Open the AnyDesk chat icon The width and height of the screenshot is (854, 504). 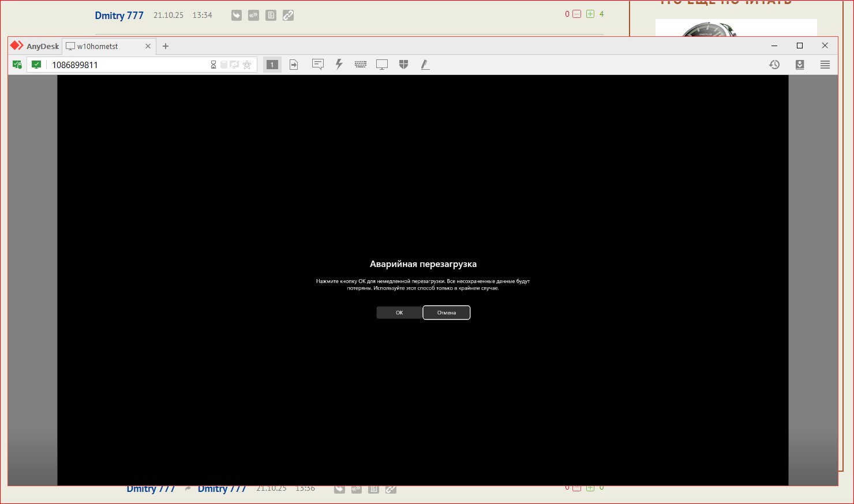(317, 65)
